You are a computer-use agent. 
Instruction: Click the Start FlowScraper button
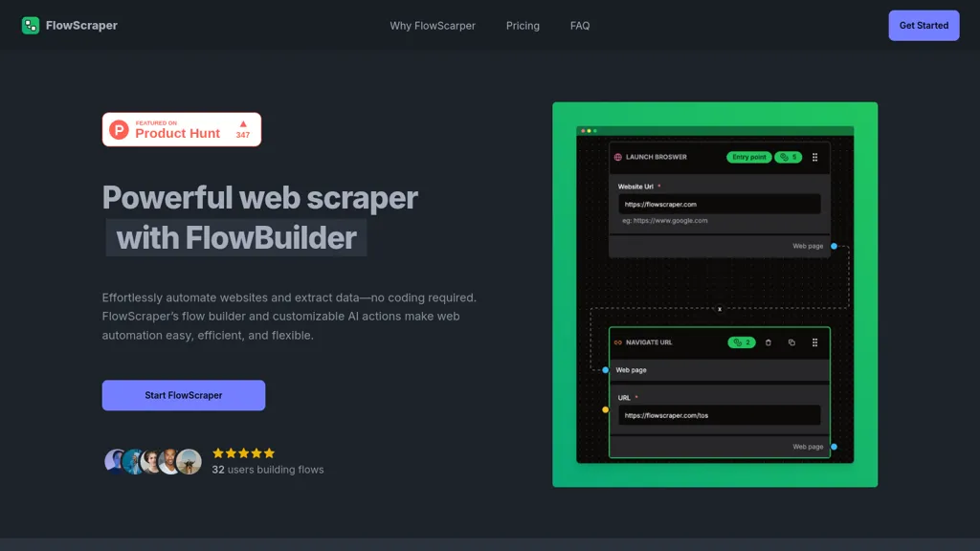tap(183, 395)
